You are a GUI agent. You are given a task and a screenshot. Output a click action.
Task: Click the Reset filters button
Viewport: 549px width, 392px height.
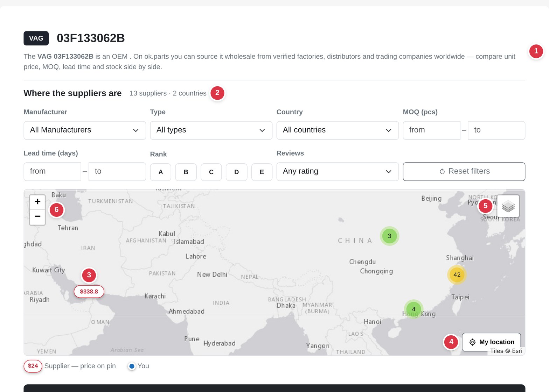point(464,172)
